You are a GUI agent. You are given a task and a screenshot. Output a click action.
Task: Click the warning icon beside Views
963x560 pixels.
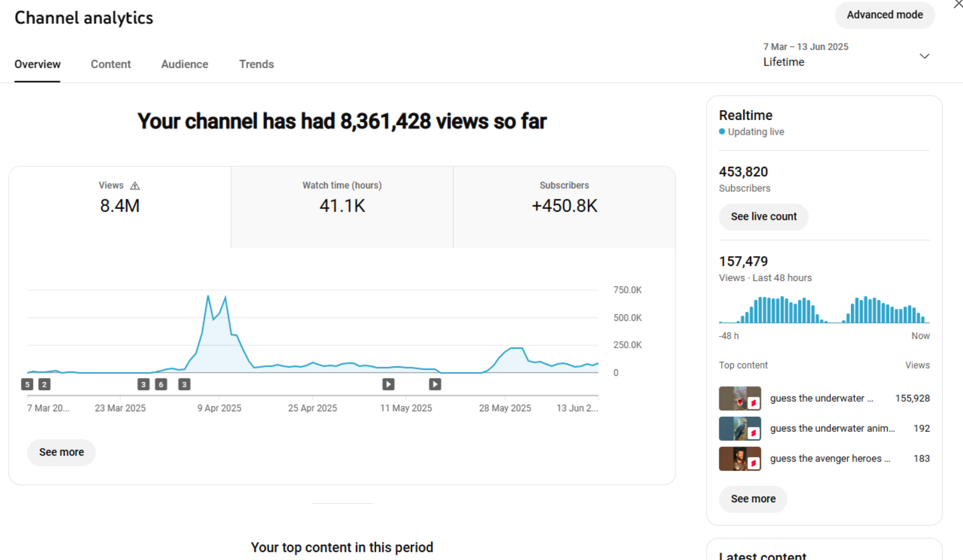[135, 186]
